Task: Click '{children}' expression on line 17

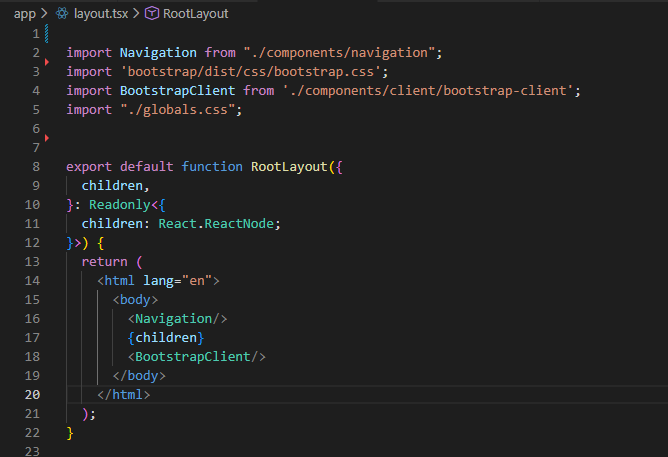Action: pos(166,338)
